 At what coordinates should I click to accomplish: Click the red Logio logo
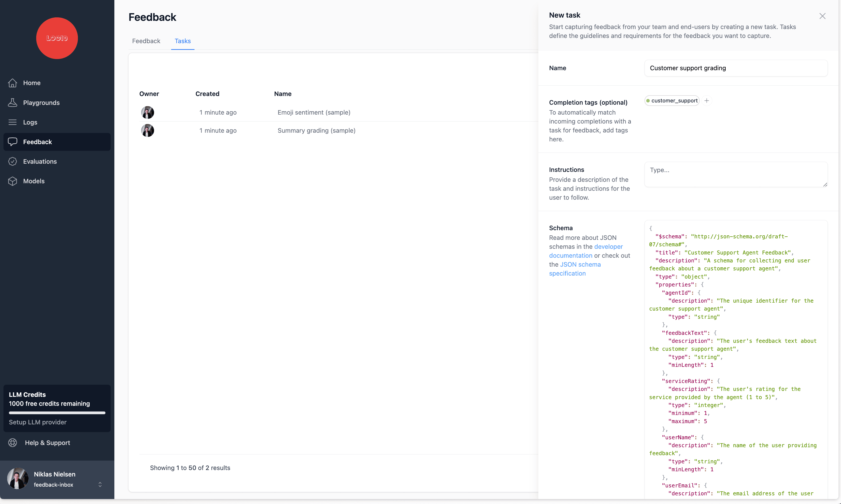(57, 38)
